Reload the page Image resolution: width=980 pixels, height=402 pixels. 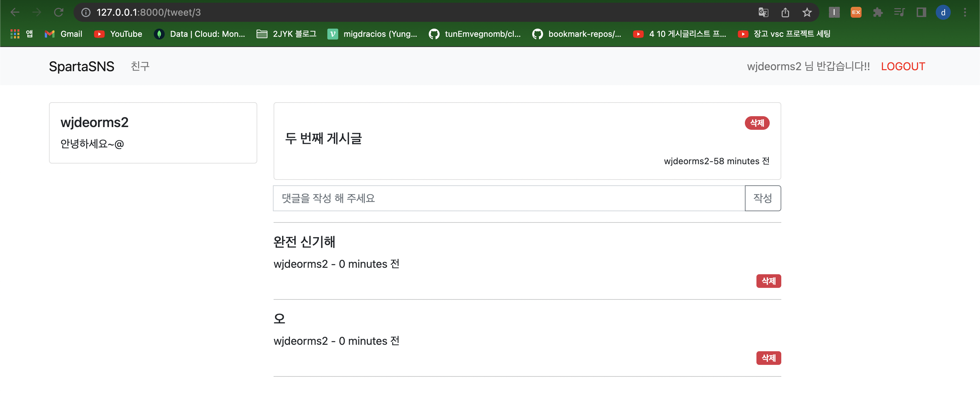pos(59,13)
